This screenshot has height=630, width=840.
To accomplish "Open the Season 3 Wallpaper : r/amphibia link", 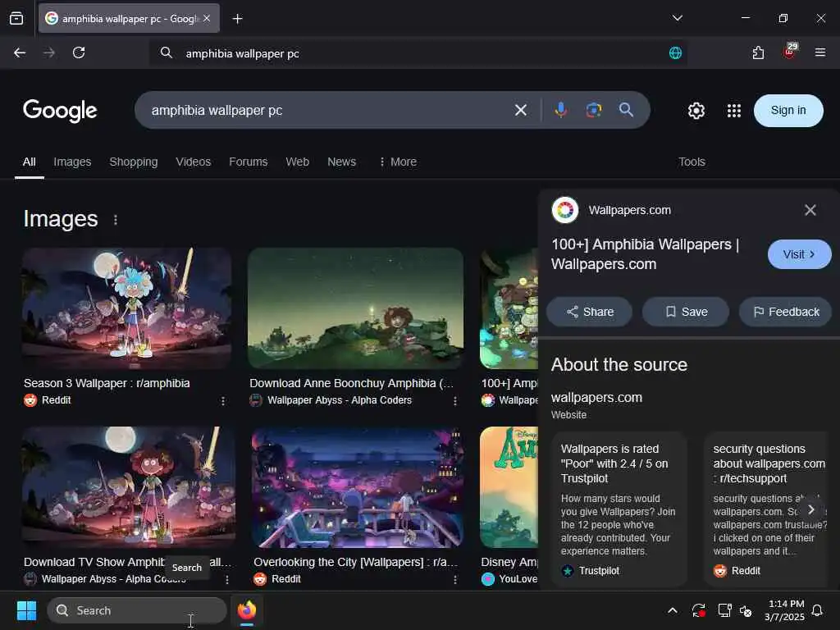I will click(107, 383).
